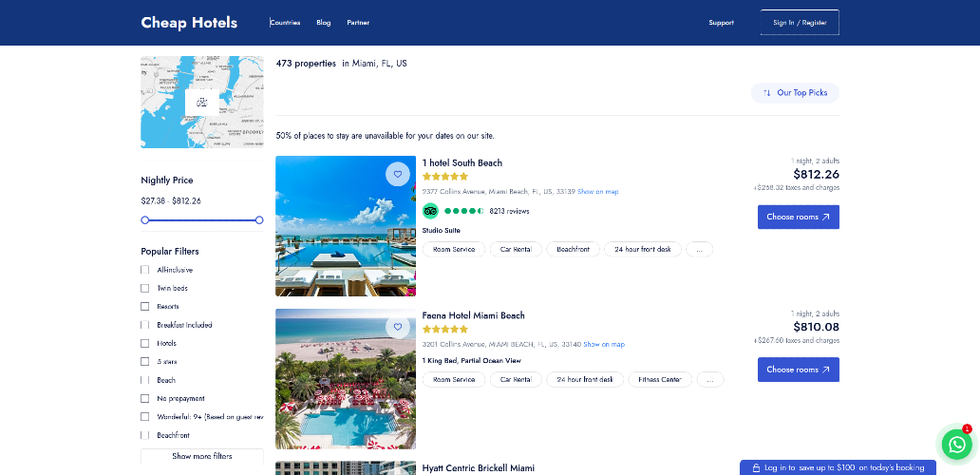Click the 473 properties heading
Screen dimensions: 980x475
(306, 64)
